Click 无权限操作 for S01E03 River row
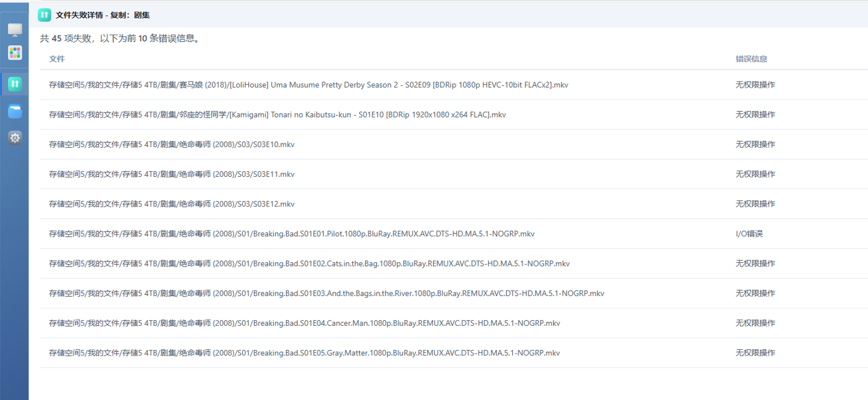Image resolution: width=868 pixels, height=400 pixels. pyautogui.click(x=755, y=293)
